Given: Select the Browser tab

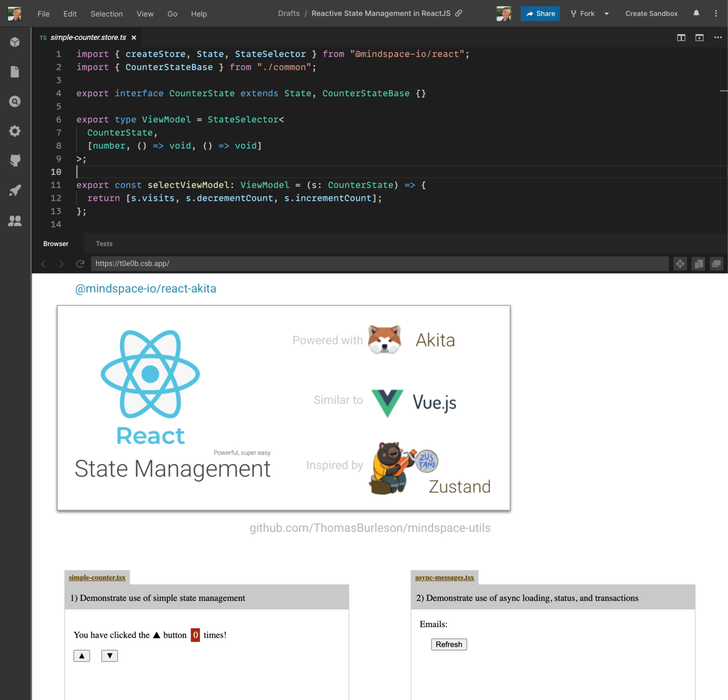Looking at the screenshot, I should 56,244.
